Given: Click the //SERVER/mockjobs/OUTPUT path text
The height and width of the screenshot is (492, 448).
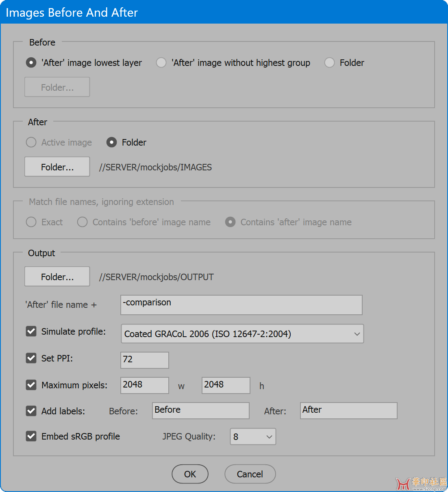Looking at the screenshot, I should tap(156, 277).
